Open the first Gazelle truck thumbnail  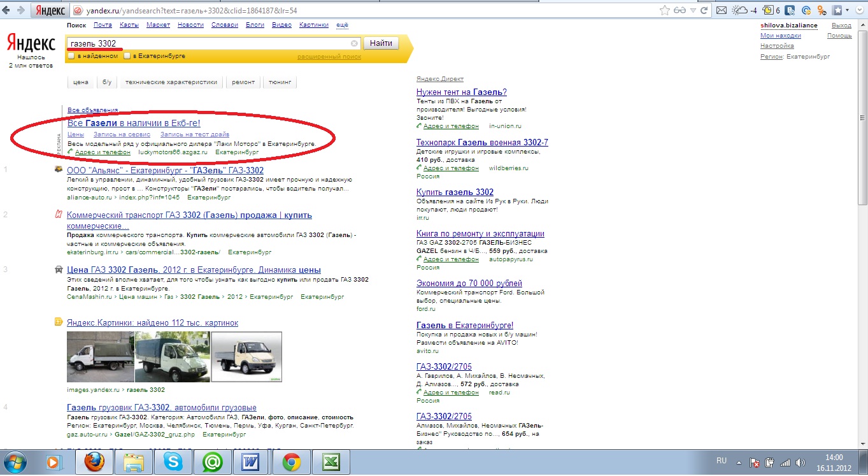101,356
